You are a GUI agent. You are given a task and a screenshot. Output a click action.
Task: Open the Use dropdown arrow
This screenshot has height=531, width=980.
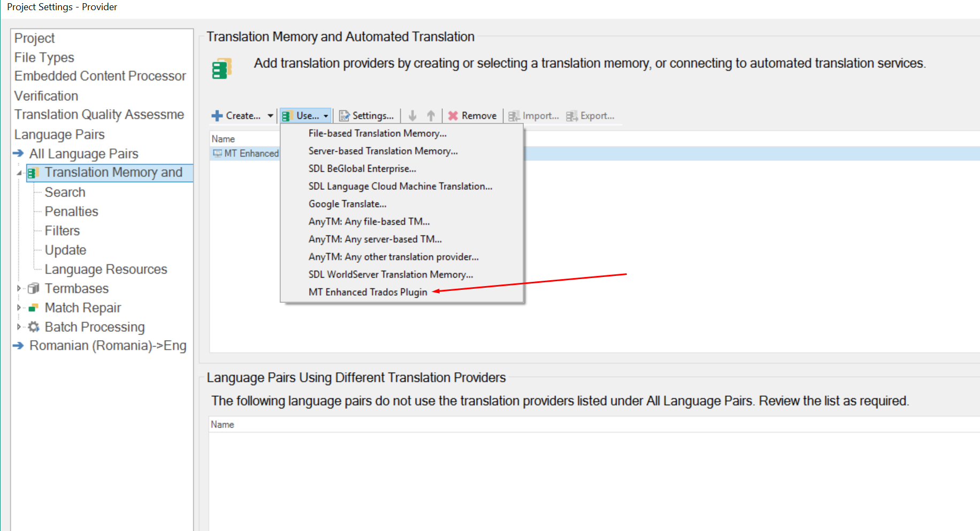click(x=326, y=116)
